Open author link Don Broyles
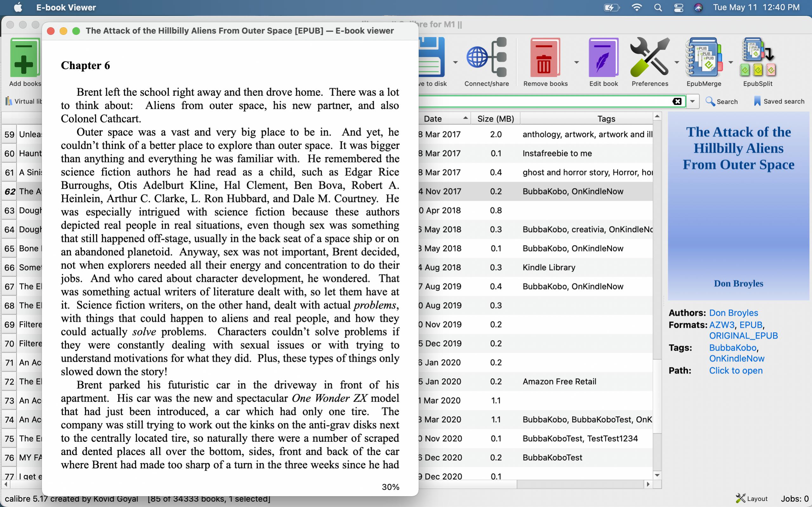This screenshot has height=507, width=812. point(734,313)
